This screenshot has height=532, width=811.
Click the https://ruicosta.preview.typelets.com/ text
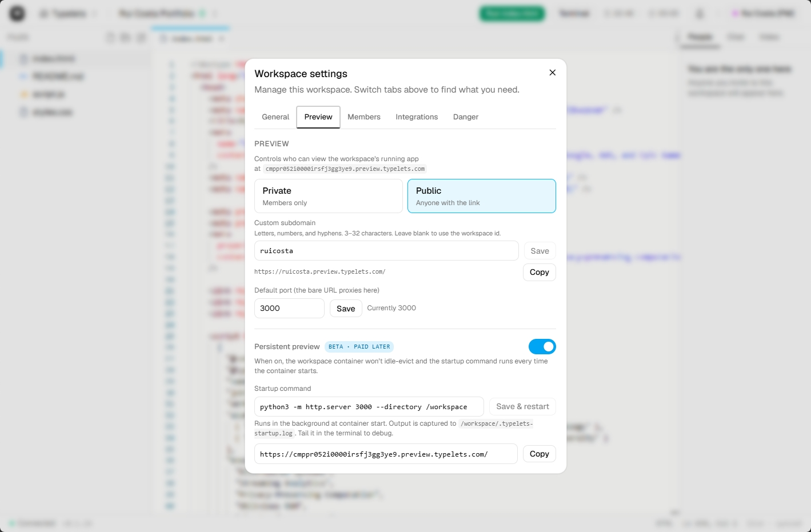(x=320, y=272)
